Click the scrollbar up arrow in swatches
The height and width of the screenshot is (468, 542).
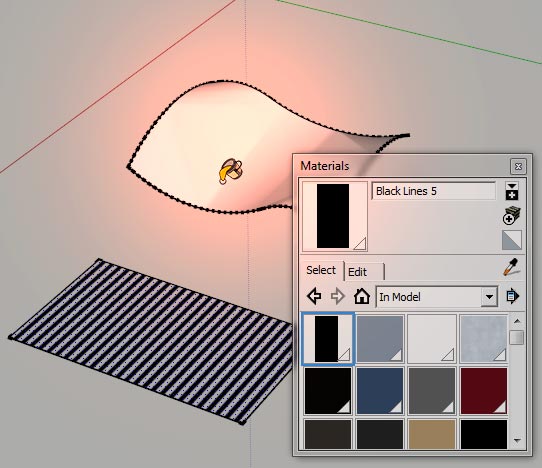click(x=517, y=321)
